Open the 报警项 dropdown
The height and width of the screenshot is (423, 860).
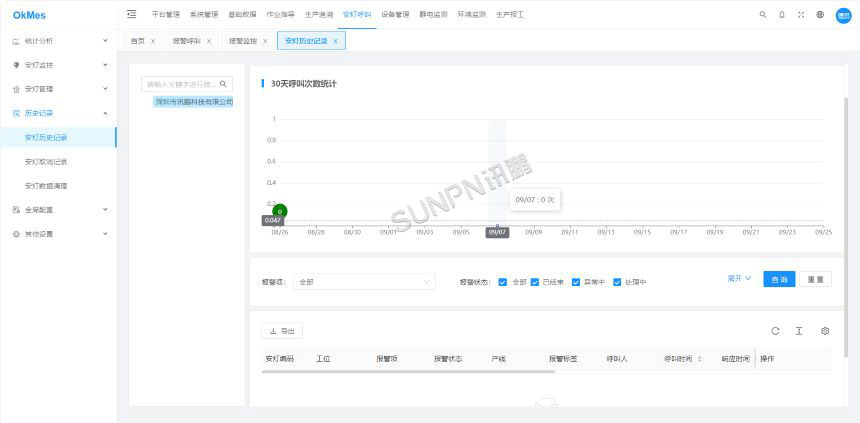tap(364, 282)
